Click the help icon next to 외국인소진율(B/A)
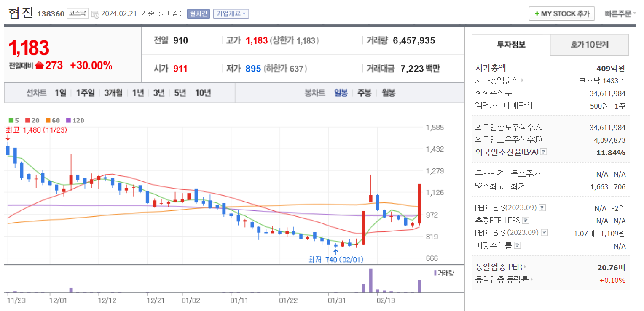Image resolution: width=644 pixels, height=311 pixels. [544, 152]
